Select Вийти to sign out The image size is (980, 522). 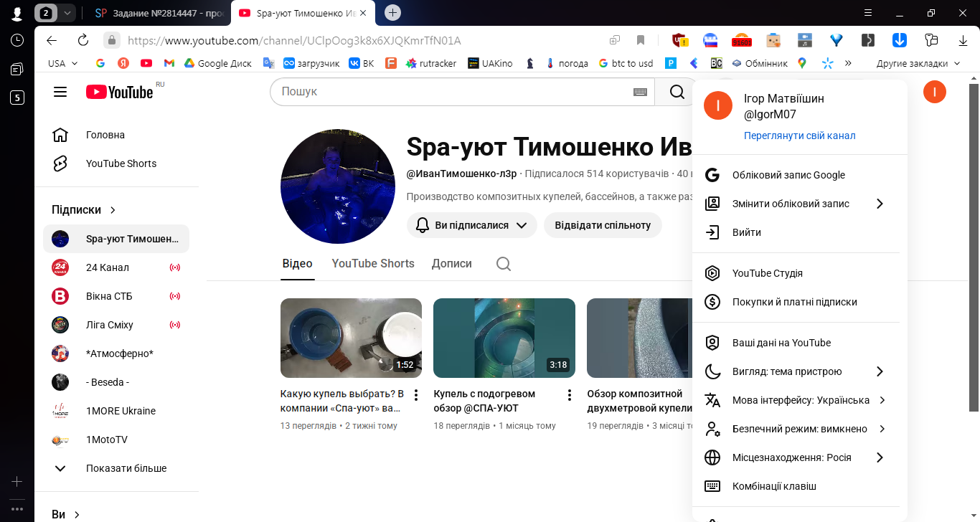(x=796, y=232)
